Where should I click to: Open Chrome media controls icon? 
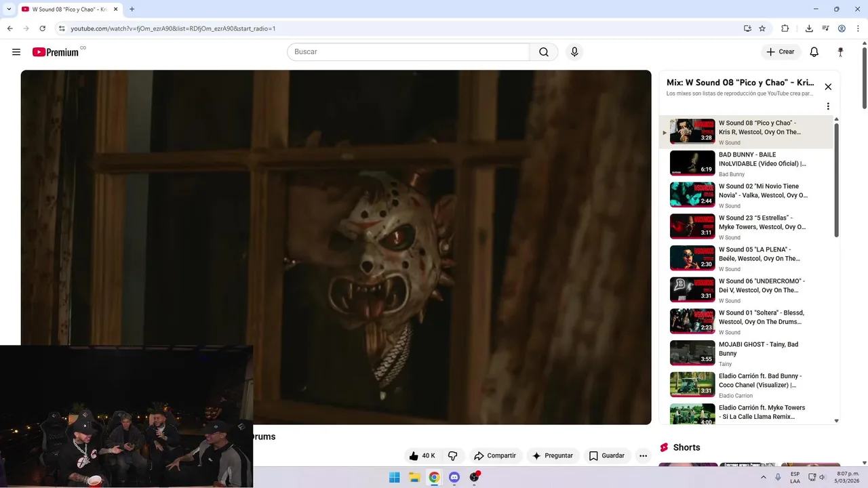[x=825, y=28]
